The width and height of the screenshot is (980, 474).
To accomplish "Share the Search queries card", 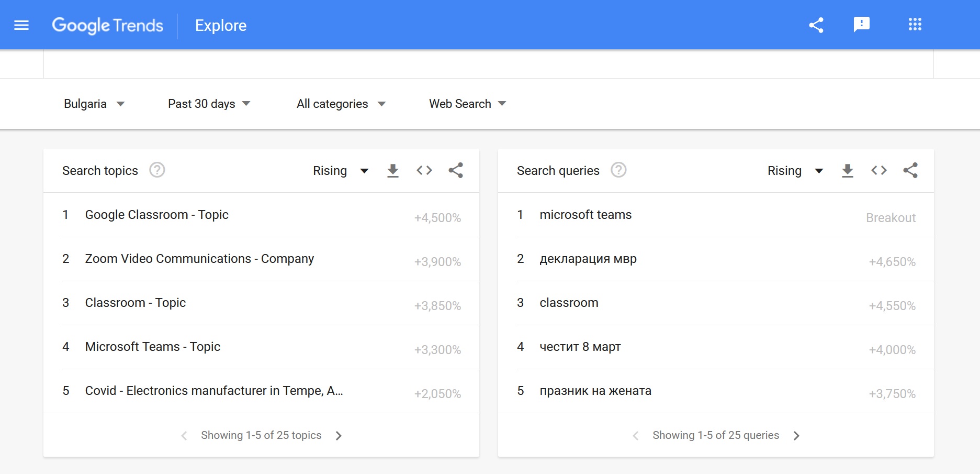I will [910, 170].
